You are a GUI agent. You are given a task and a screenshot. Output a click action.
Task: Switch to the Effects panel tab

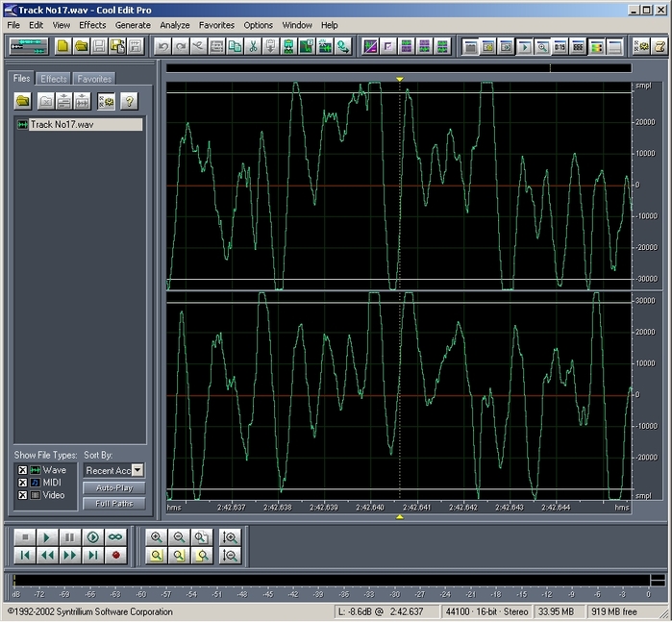click(x=54, y=79)
